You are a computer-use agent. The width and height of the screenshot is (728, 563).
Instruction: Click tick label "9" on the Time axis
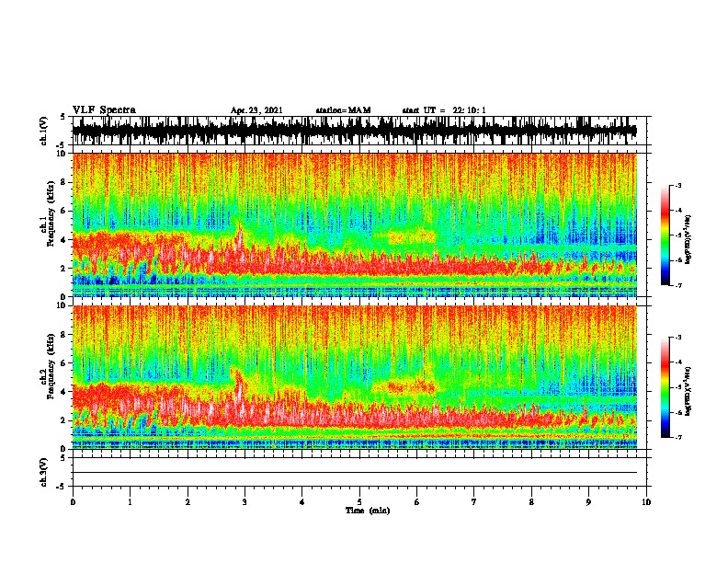(x=588, y=502)
